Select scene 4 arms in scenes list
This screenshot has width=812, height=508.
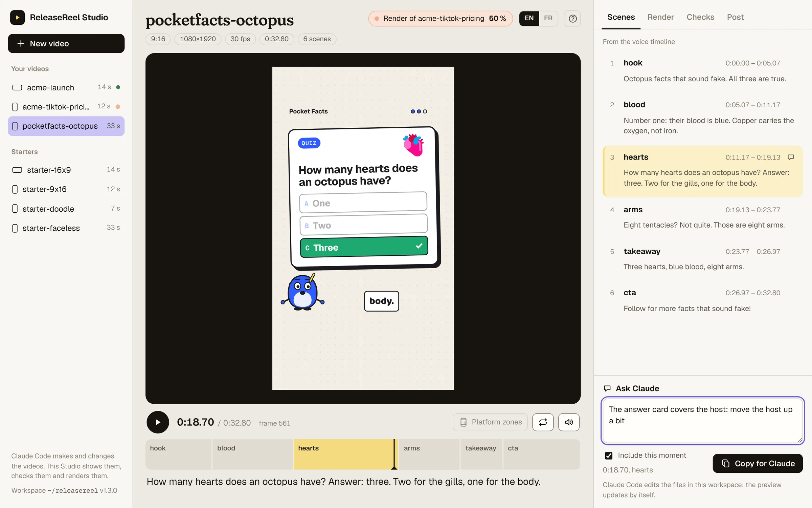(703, 217)
